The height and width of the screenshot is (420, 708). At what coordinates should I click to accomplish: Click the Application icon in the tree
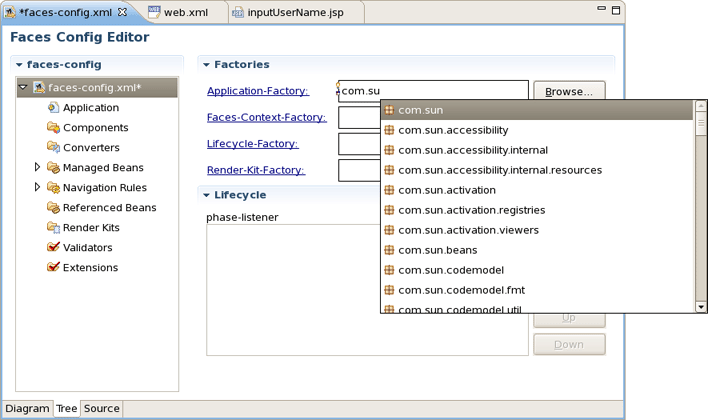coord(53,108)
